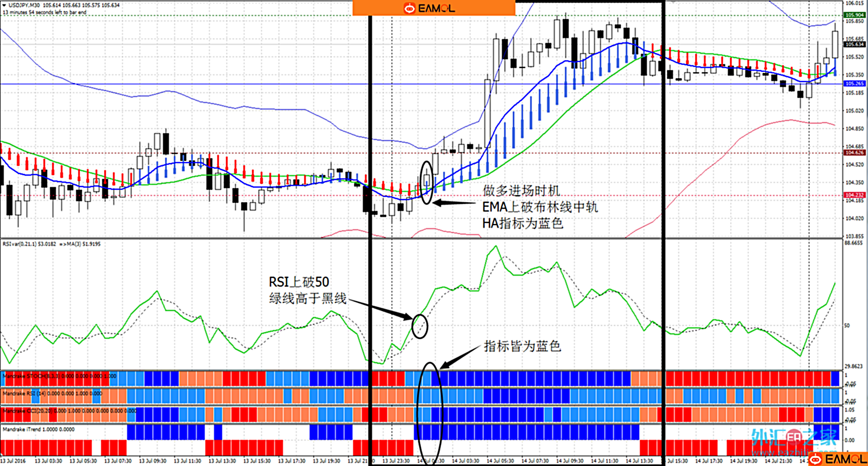Screen dimensions: 868x466
Task: Click the 13 Jul 13:30 time label
Action: 222,461
